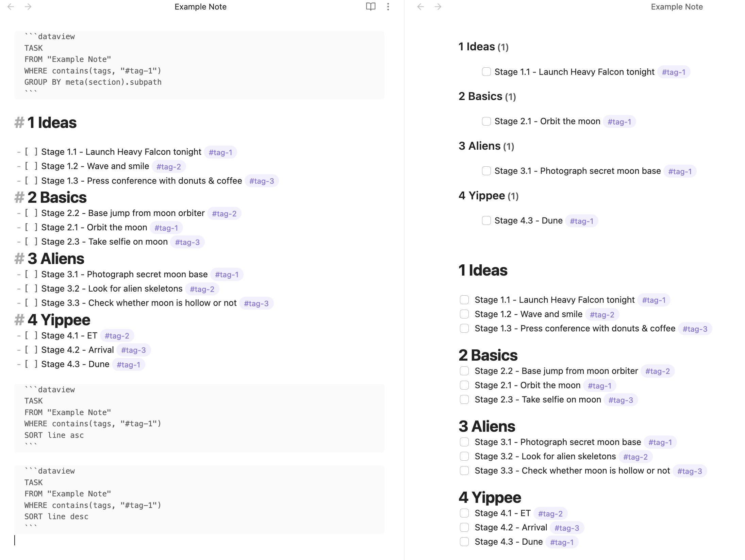This screenshot has width=745, height=560.
Task: Open #tag-2 beside Stage 4.1 - ET in preview
Action: [550, 514]
